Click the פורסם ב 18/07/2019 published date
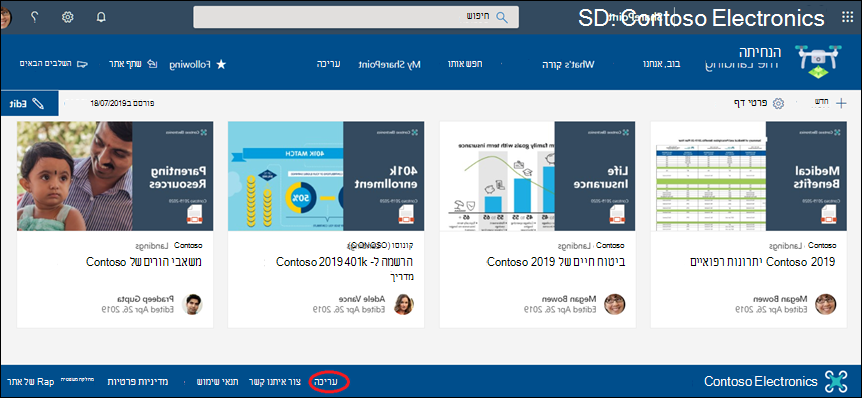862x398 pixels. 123,103
